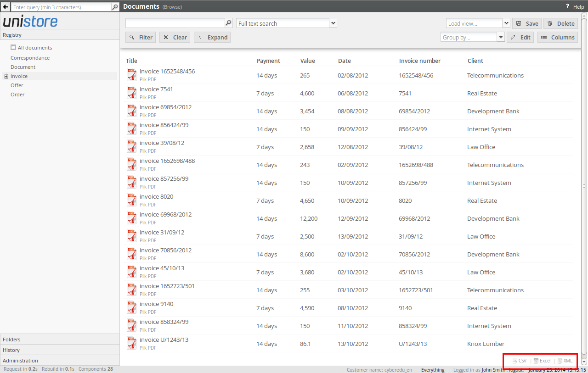Image resolution: width=588 pixels, height=373 pixels.
Task: Open the PDF icon of invoice 45/10/13
Action: point(132,272)
